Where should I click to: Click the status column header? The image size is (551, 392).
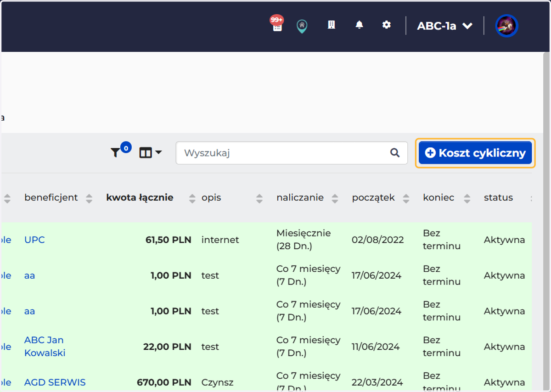pos(498,198)
